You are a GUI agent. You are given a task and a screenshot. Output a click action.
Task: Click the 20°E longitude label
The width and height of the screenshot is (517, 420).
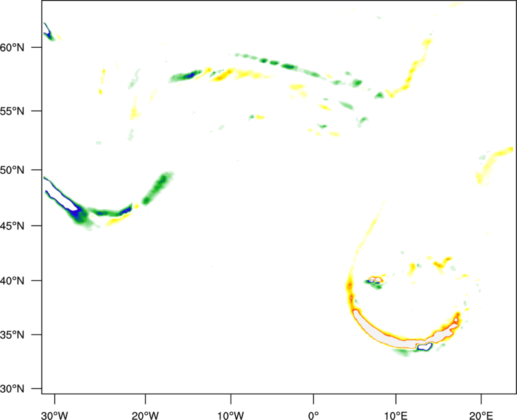481,415
